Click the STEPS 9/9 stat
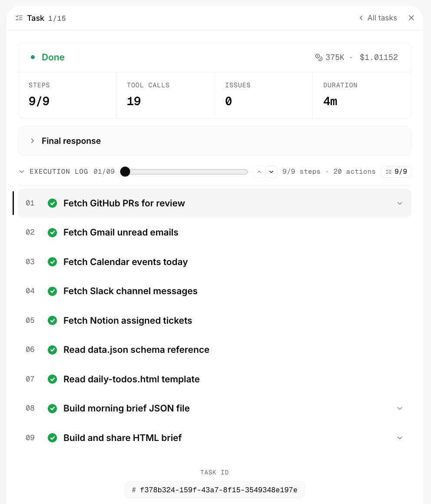The image size is (431, 504). coord(67,95)
